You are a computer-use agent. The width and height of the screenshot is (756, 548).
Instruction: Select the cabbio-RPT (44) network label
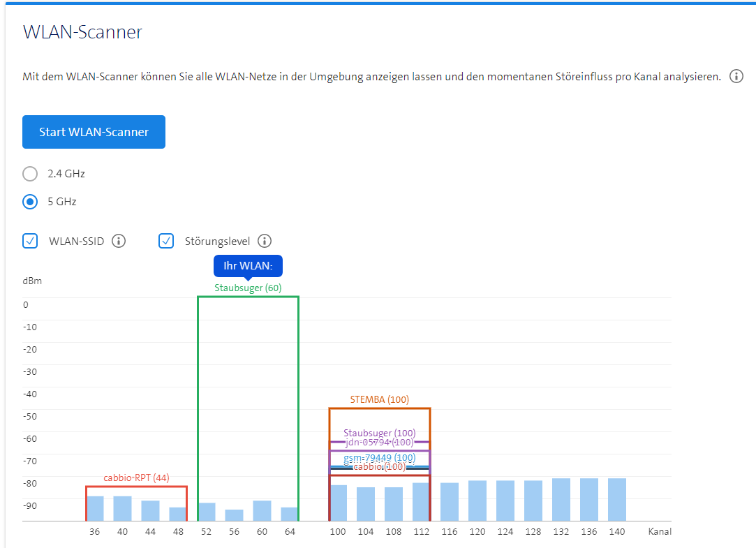pyautogui.click(x=136, y=478)
